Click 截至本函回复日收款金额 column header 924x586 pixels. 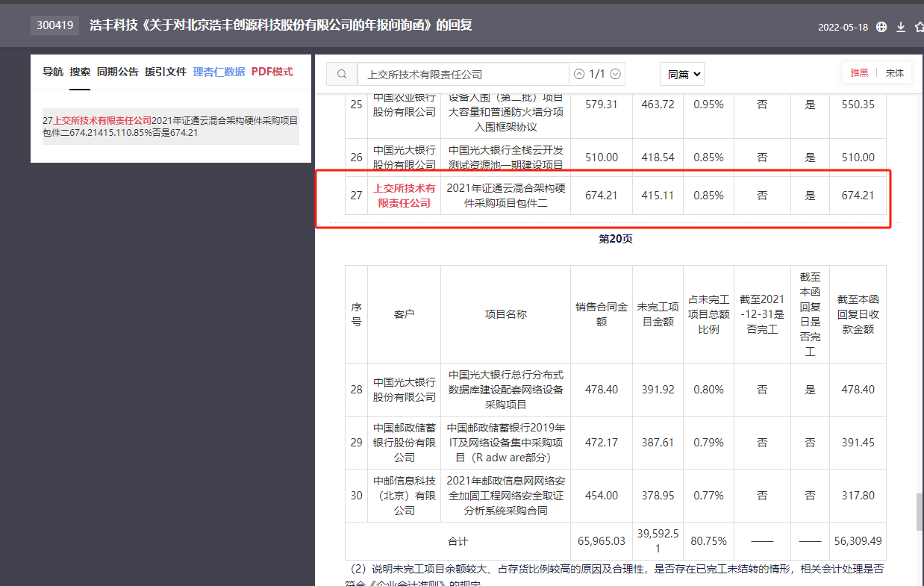point(858,314)
